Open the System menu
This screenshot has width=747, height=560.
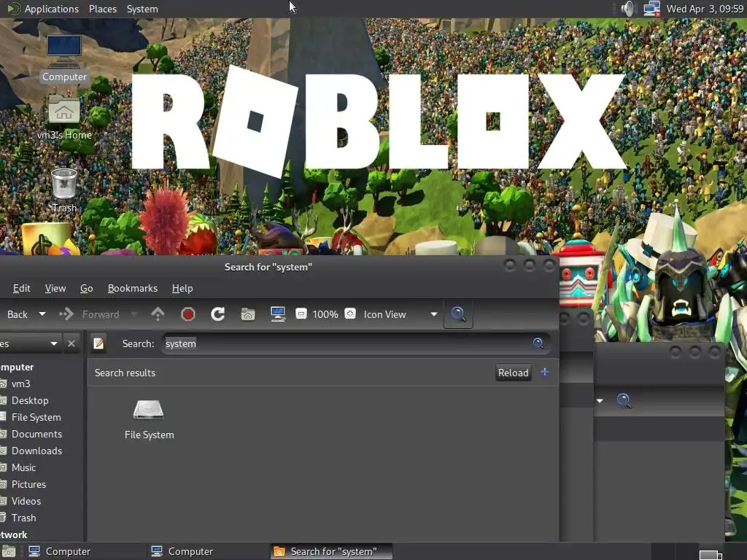coord(142,9)
